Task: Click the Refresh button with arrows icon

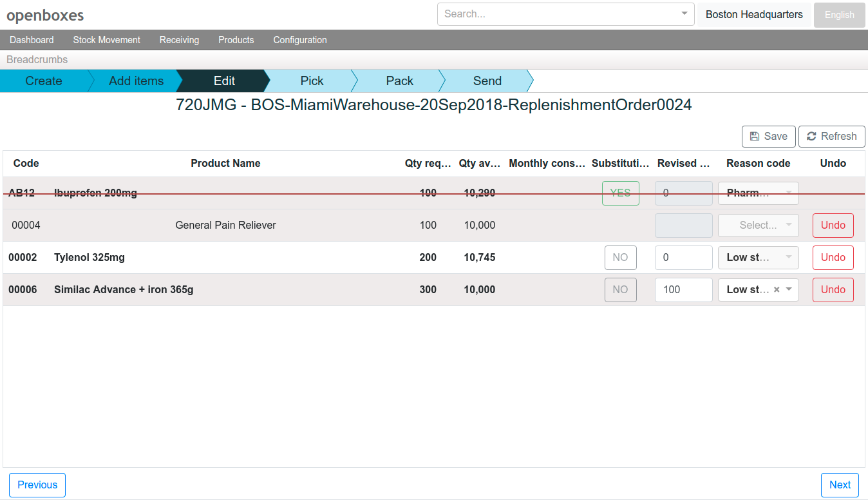Action: [831, 137]
